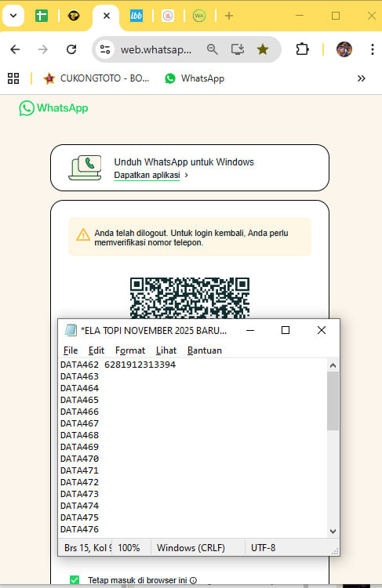Click the Dapatkan aplikasi link
This screenshot has height=588, width=382.
(x=147, y=175)
